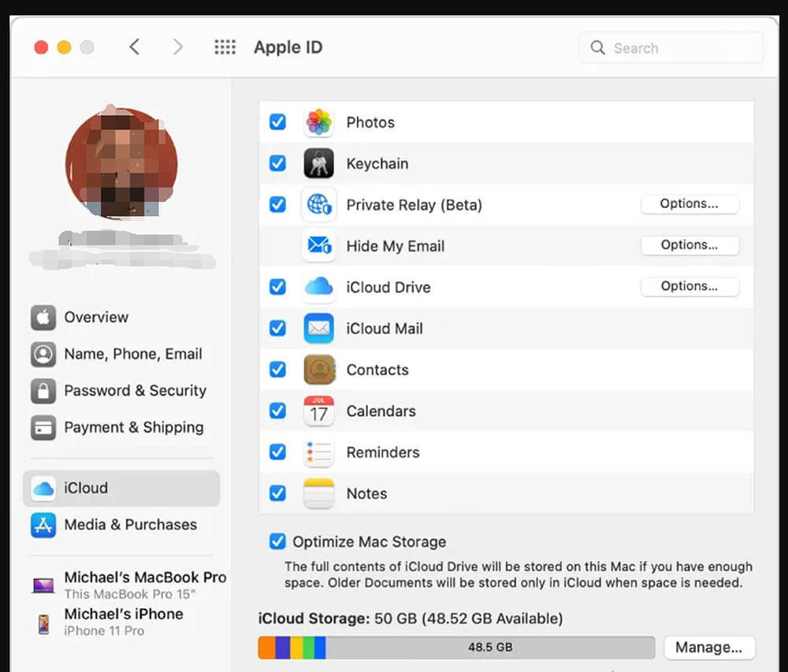This screenshot has width=788, height=672.
Task: Disable Optimize Mac Storage
Action: [x=277, y=541]
